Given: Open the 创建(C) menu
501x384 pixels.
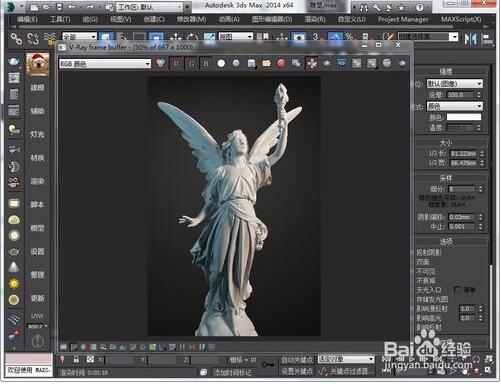Looking at the screenshot, I should (x=154, y=19).
